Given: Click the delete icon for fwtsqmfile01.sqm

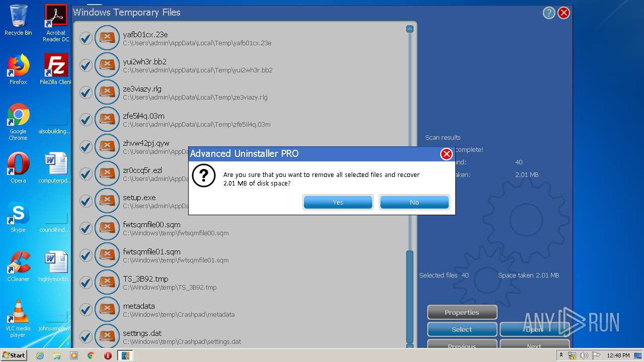Looking at the screenshot, I should (107, 255).
